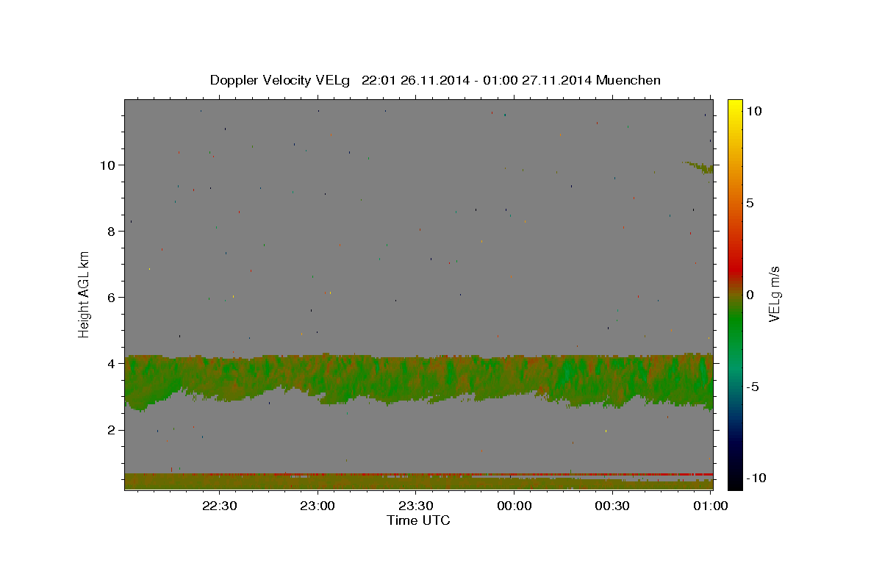Click the colorbar value '5'
Screen dimensions: 882x588
click(750, 203)
